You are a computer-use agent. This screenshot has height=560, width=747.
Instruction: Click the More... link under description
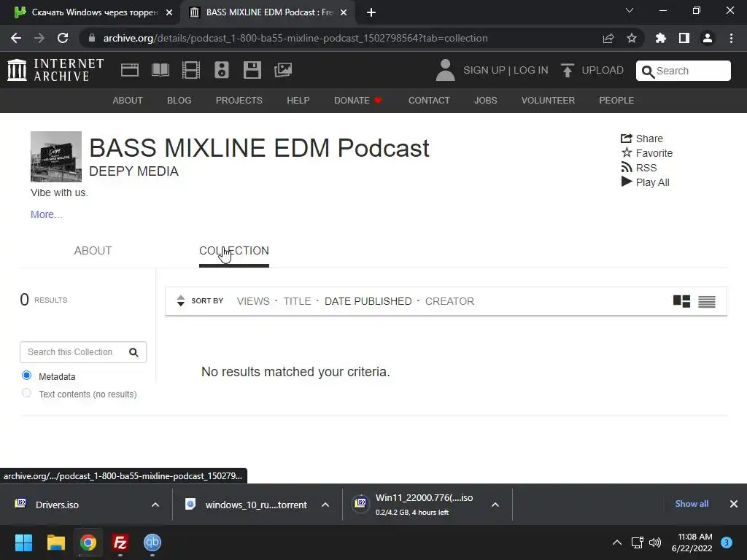pos(46,215)
